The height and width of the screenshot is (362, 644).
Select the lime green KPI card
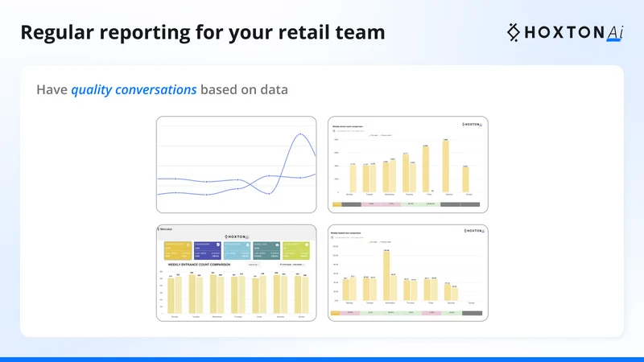296,250
